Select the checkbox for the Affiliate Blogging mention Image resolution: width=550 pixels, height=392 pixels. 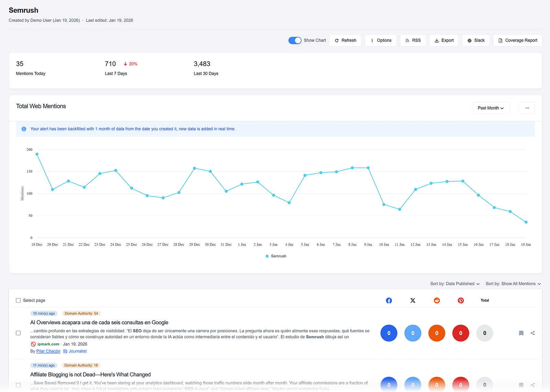(x=18, y=385)
